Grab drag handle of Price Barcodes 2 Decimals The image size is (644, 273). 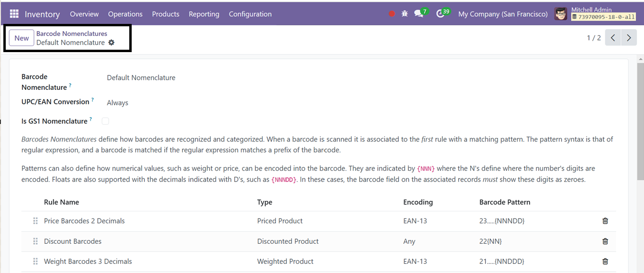point(35,221)
